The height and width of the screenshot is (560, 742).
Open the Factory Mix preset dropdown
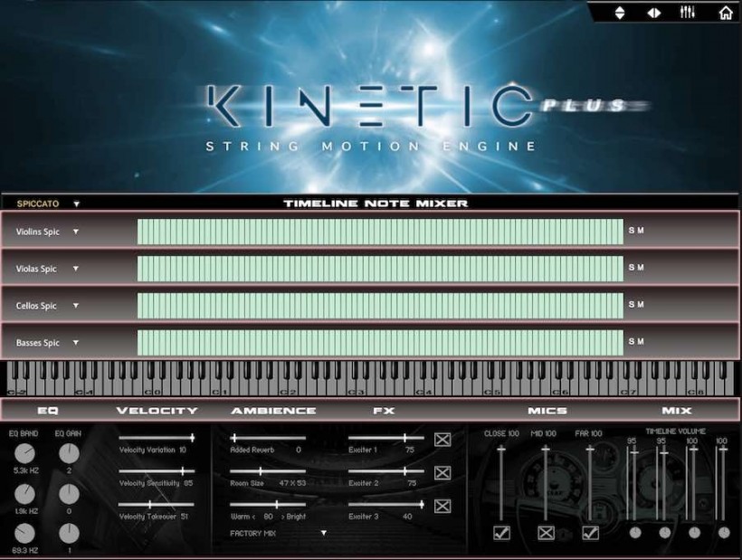coord(323,533)
